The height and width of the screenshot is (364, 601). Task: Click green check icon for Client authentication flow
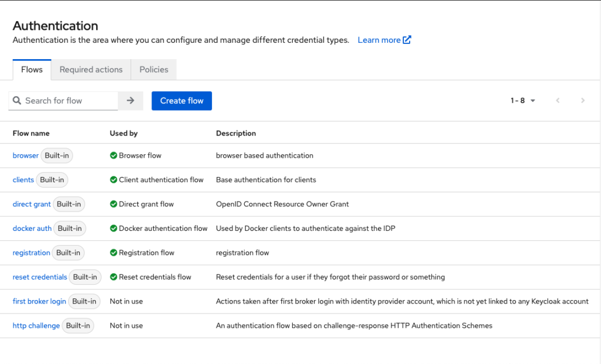[x=113, y=180]
